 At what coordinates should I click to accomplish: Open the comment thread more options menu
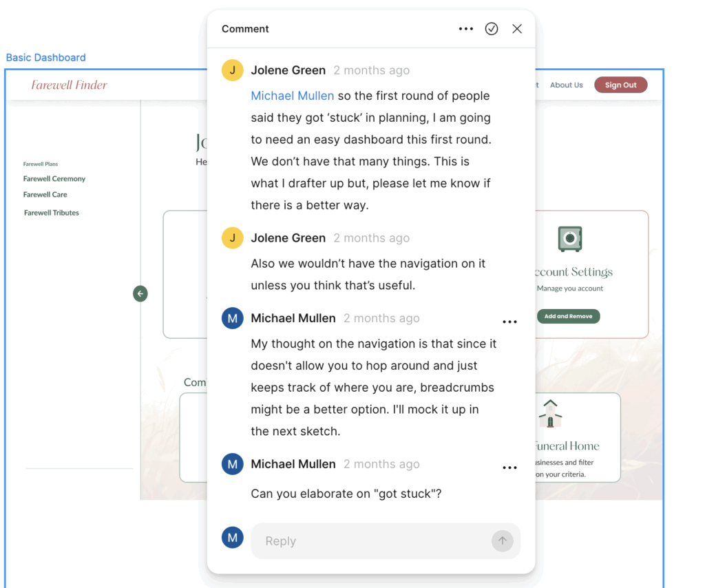(466, 29)
